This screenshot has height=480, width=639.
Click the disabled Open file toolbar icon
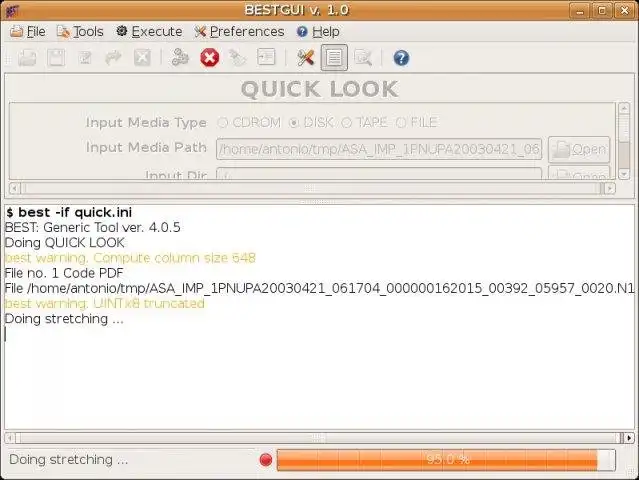pos(27,58)
